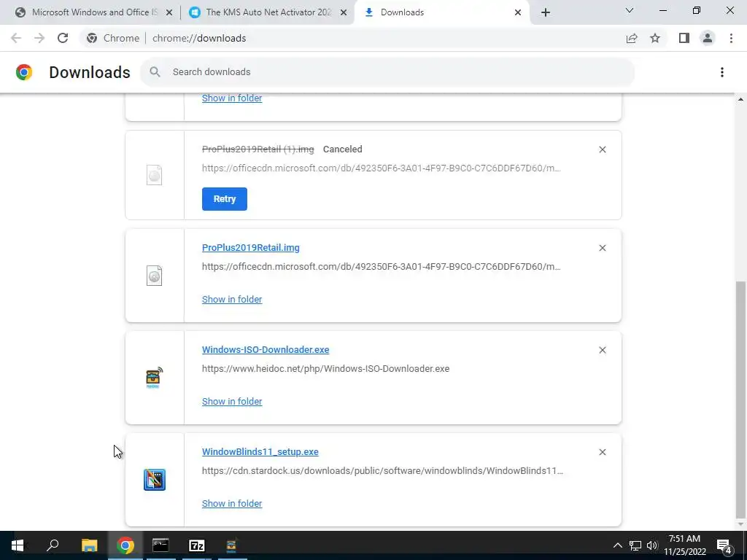Remove ProPlus2019Retail.img from the list
Image resolution: width=747 pixels, height=560 pixels.
pyautogui.click(x=602, y=248)
